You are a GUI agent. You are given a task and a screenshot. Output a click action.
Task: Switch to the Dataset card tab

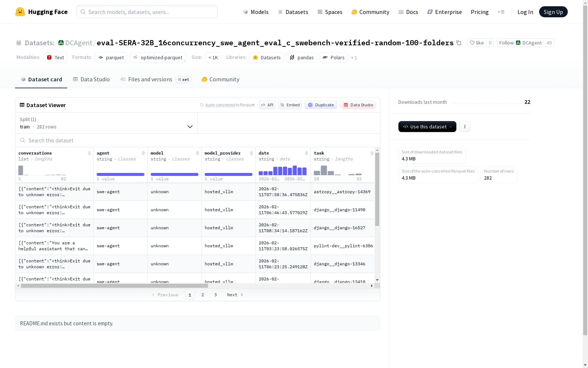click(x=41, y=79)
